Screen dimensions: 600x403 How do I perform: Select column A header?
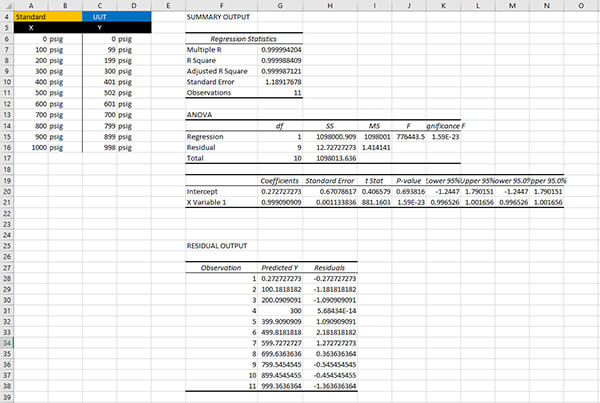pos(31,5)
